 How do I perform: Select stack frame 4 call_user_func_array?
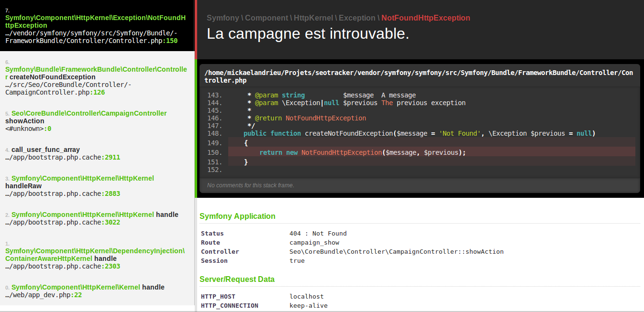point(97,153)
